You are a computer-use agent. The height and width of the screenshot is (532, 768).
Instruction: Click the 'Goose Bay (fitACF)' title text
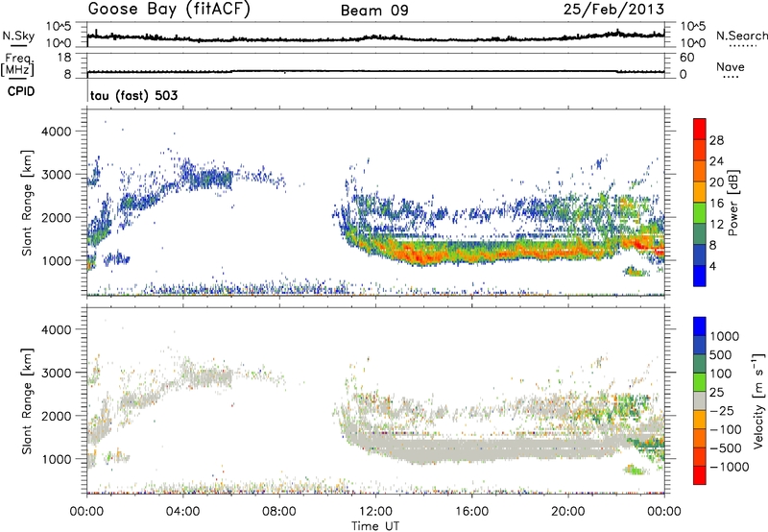click(169, 10)
